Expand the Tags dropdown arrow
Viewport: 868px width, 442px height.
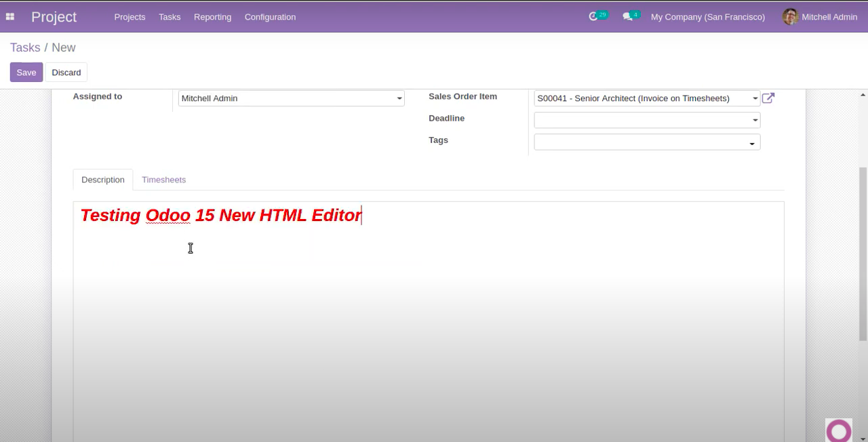click(752, 143)
